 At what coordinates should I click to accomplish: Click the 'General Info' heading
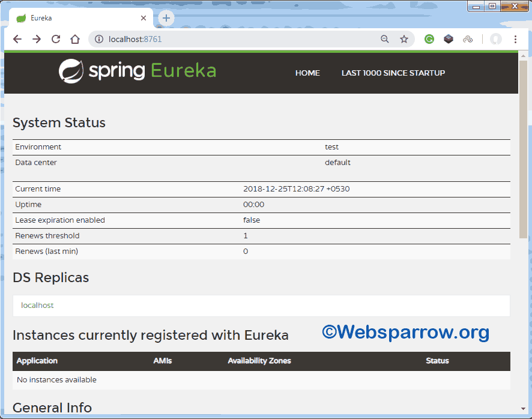pyautogui.click(x=52, y=407)
